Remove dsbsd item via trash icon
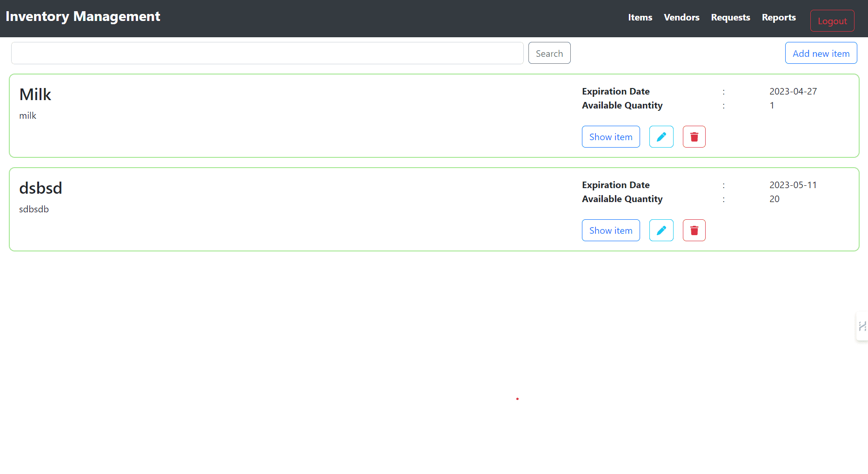 pos(694,230)
